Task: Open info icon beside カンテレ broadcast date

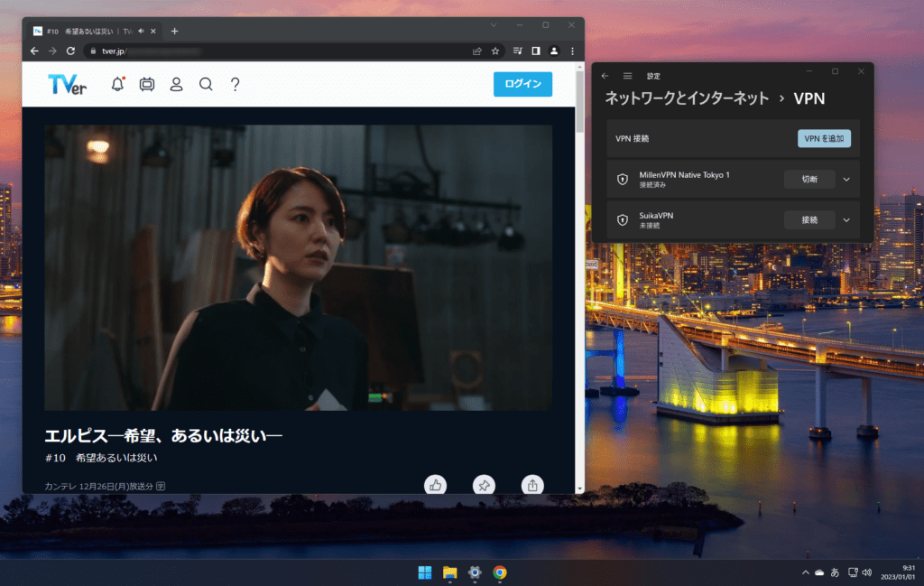Action: tap(161, 487)
